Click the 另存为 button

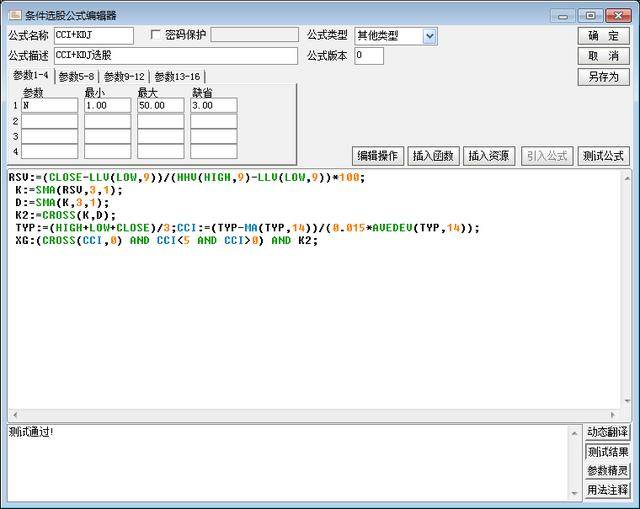point(603,76)
